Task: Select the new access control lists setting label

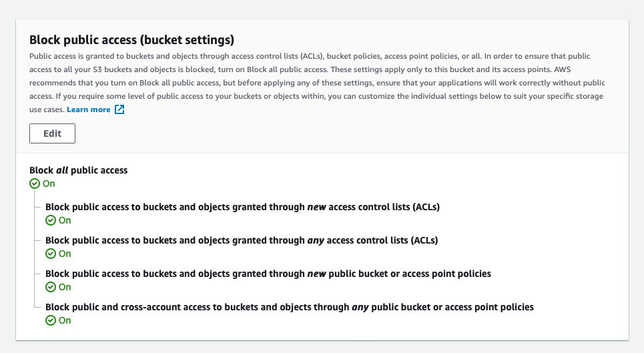Action: pyautogui.click(x=242, y=207)
